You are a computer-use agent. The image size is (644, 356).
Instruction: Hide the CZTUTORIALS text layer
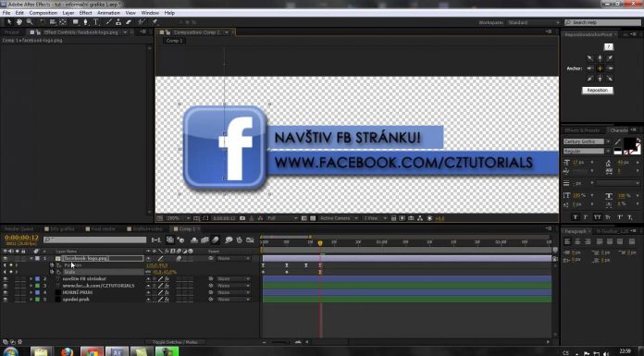[x=6, y=286]
